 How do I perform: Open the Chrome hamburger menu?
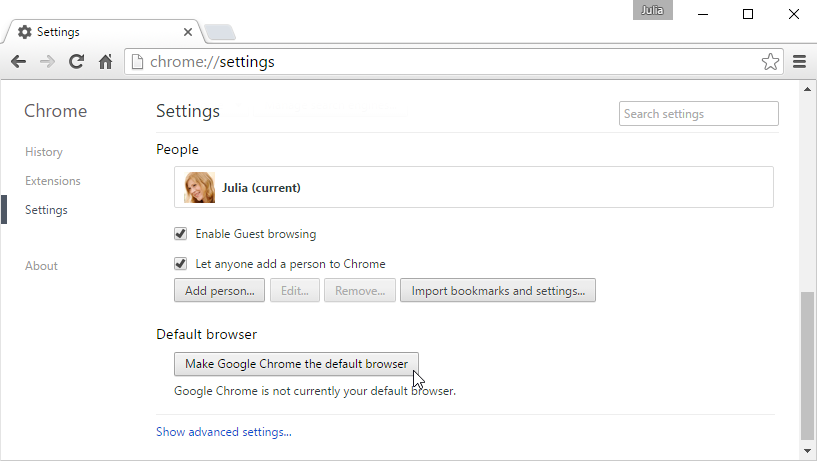pos(799,62)
